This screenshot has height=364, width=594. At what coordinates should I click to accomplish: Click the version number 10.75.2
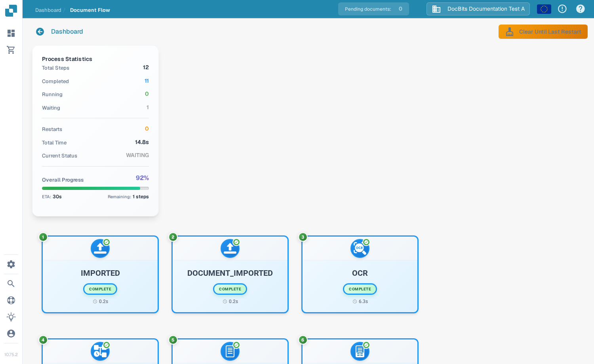pyautogui.click(x=11, y=355)
